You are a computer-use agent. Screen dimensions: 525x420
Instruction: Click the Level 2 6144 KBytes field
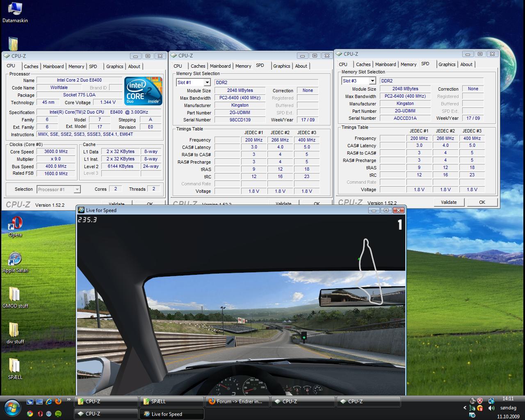pyautogui.click(x=120, y=166)
